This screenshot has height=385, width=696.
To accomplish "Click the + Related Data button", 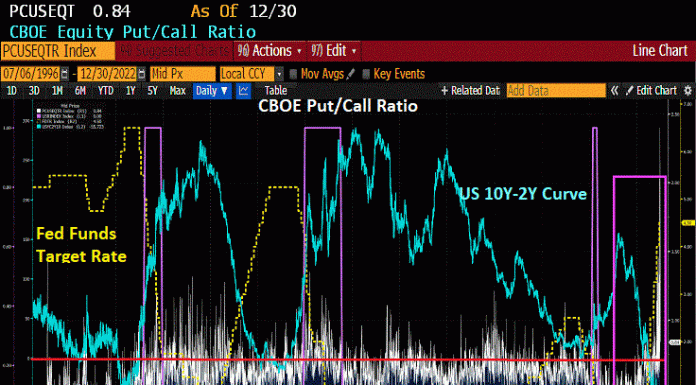I will (471, 91).
